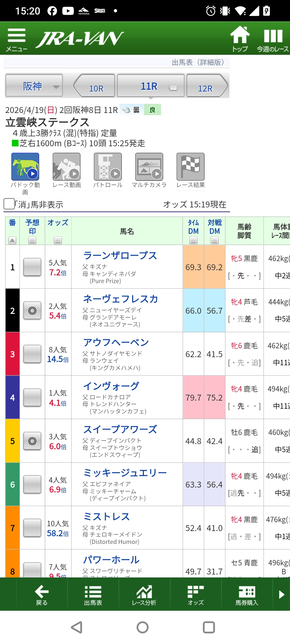This screenshot has height=644, width=290.
Task: Tap レース分析 in the bottom bar
Action: pyautogui.click(x=144, y=594)
